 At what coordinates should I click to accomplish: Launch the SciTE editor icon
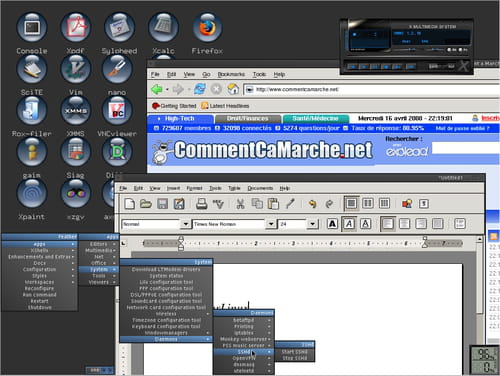[32, 69]
